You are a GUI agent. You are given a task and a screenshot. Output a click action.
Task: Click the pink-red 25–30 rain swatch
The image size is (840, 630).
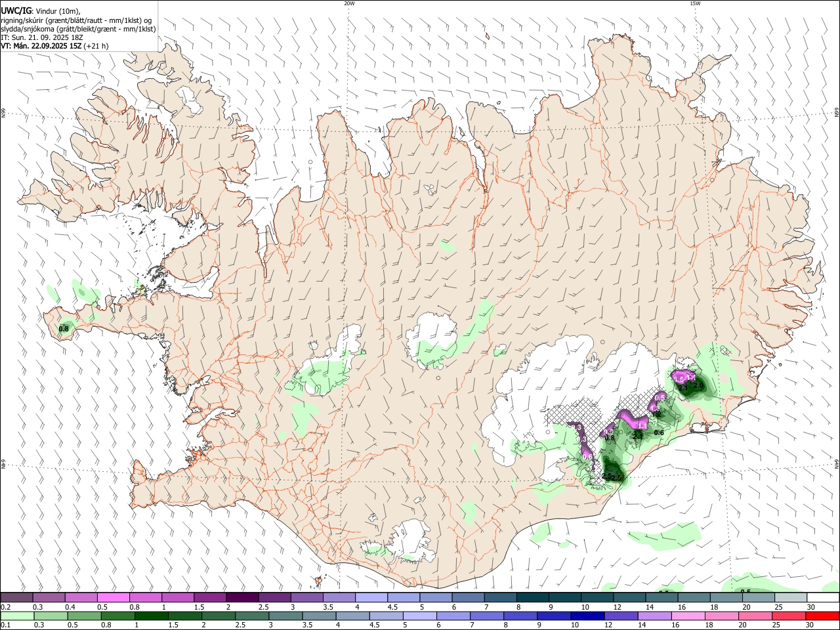coord(789,616)
